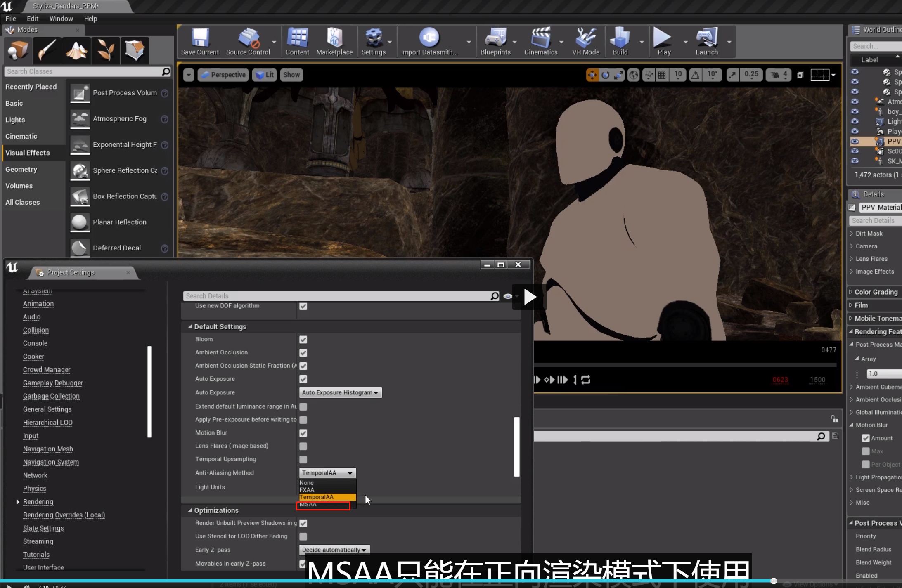
Task: Open the Auto Exposure Histogram dropdown
Action: [x=340, y=392]
